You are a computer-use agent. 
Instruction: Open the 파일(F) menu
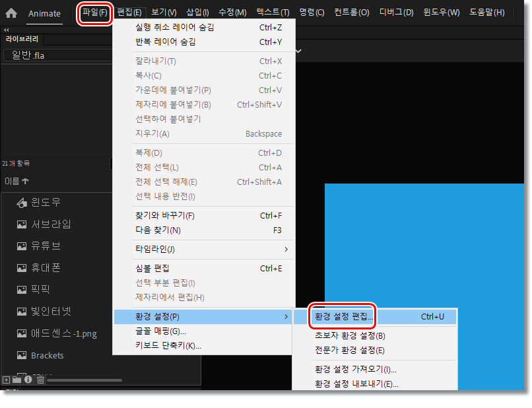click(94, 13)
